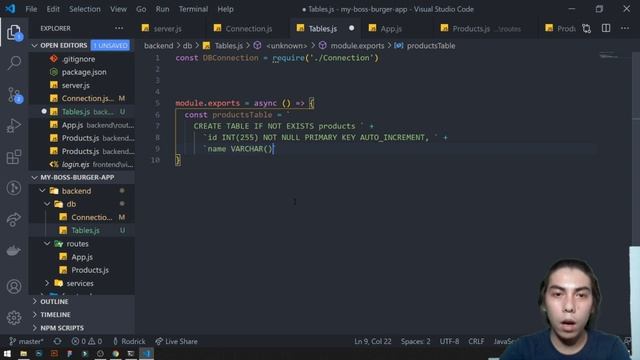Click the Spaces: 2 indentation status item
This screenshot has height=360, width=640.
[x=416, y=341]
